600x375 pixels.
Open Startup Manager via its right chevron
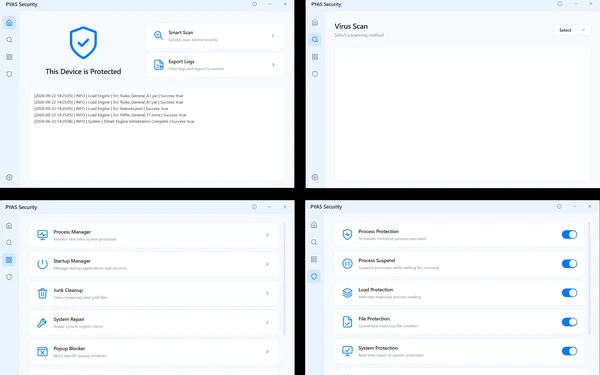tap(267, 264)
